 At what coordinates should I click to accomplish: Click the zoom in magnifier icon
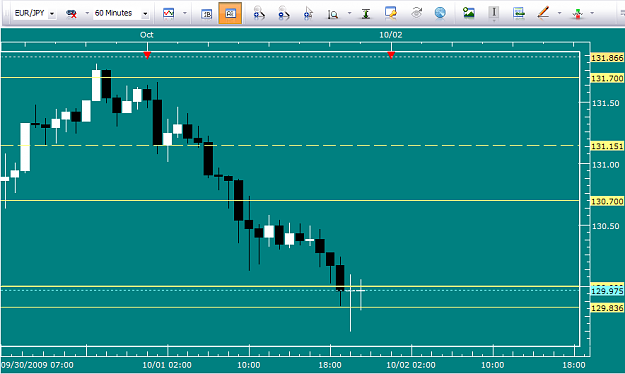point(259,13)
